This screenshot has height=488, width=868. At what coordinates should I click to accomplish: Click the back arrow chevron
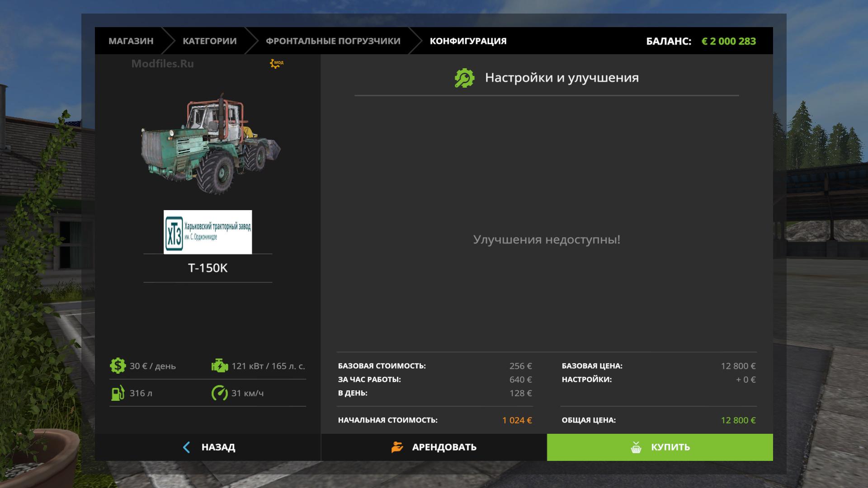click(x=186, y=447)
